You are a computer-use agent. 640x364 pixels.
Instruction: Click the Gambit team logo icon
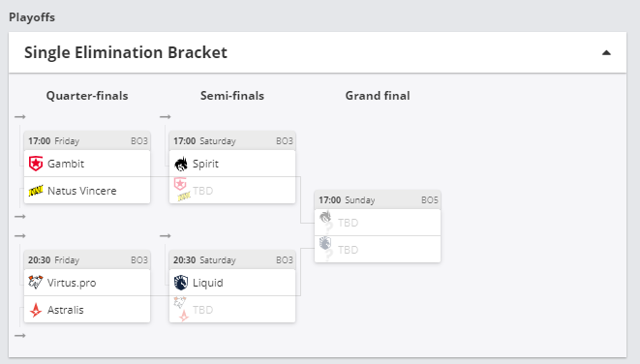click(36, 164)
